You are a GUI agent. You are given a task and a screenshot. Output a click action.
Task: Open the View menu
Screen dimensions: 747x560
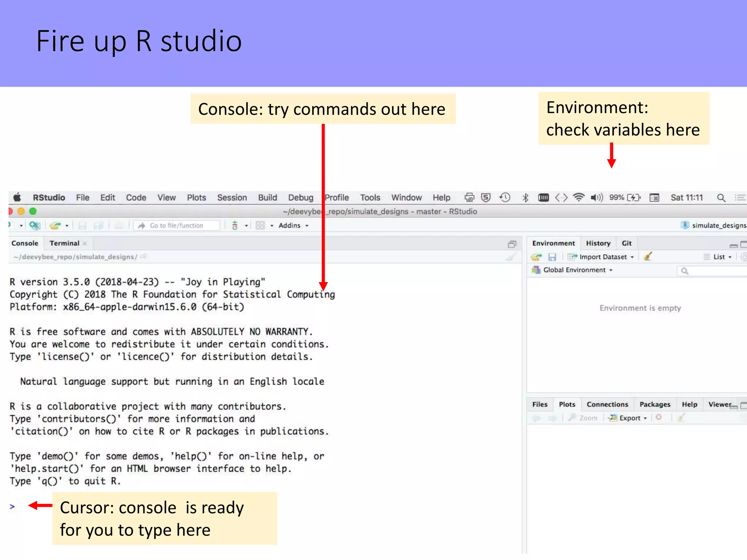pyautogui.click(x=166, y=198)
